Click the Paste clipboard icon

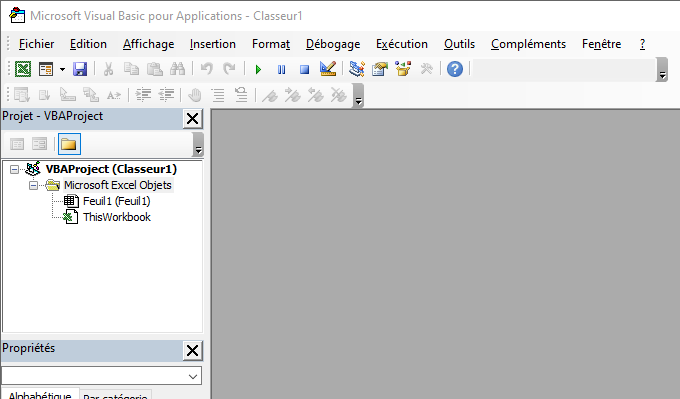click(x=154, y=69)
